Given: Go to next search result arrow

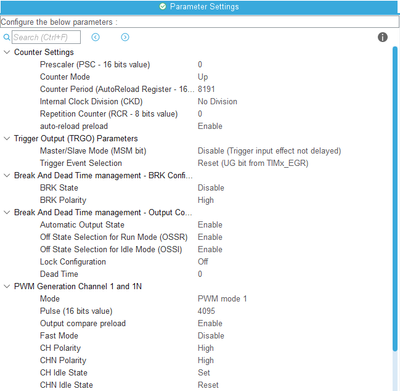Looking at the screenshot, I should point(125,37).
